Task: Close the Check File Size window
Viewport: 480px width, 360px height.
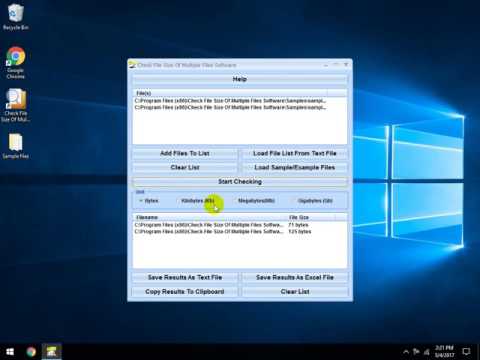Action: point(346,65)
